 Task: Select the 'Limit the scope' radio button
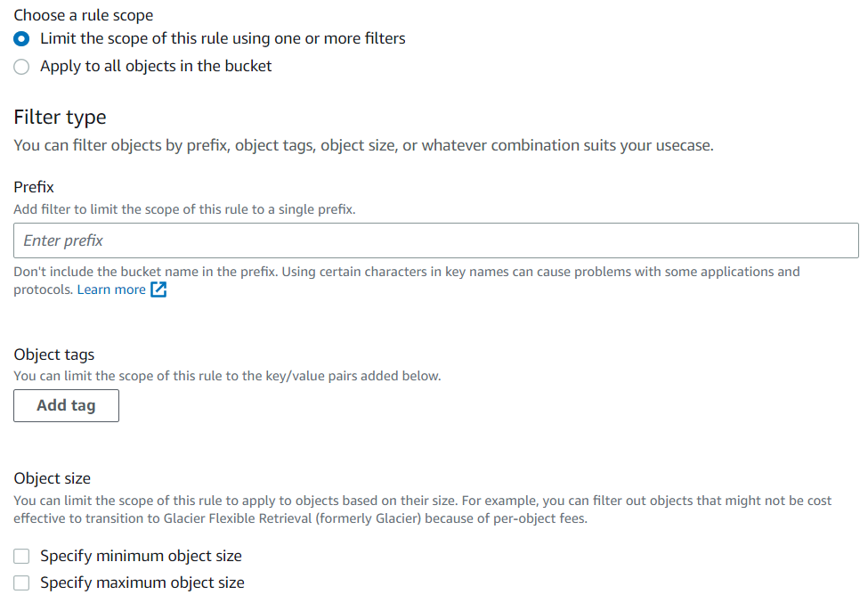pos(21,39)
